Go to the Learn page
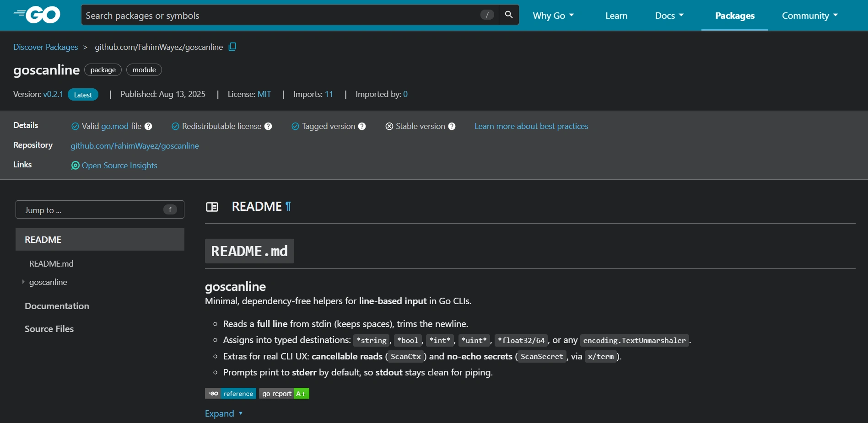Screen dimensions: 868x423 [x=616, y=16]
